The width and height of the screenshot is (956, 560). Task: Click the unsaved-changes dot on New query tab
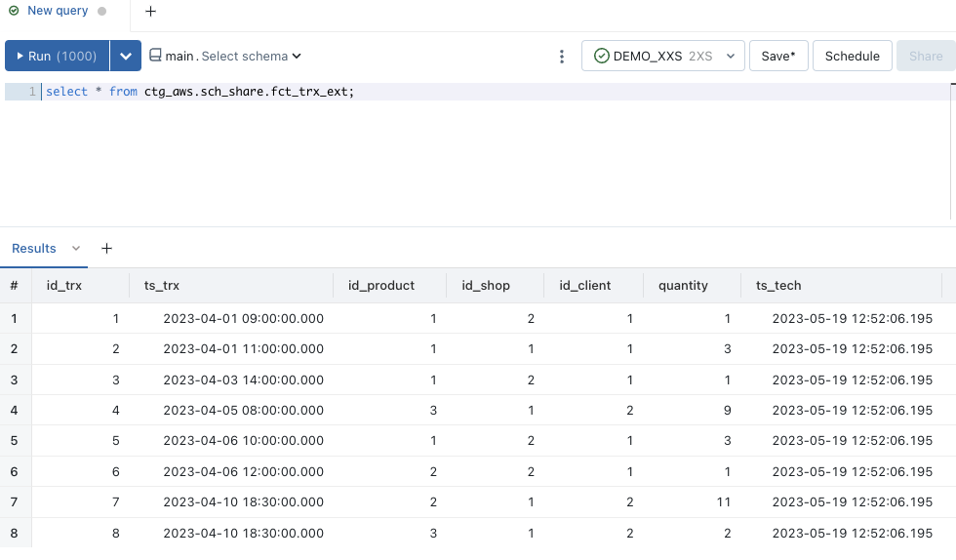tap(101, 12)
